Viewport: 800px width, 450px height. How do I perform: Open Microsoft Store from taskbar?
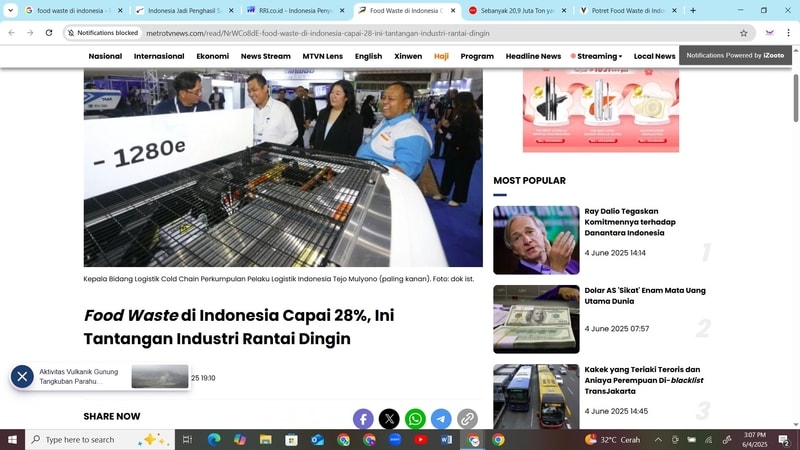click(x=291, y=440)
